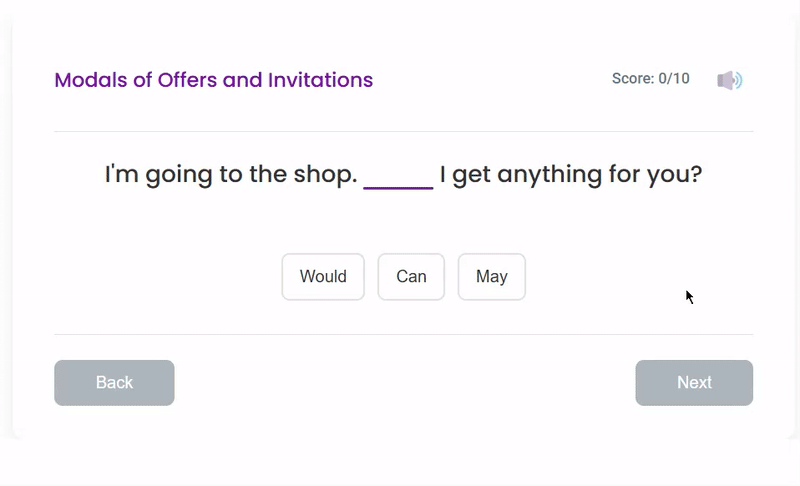Image resolution: width=800 pixels, height=486 pixels.
Task: Click the word "Invitations" in the heading
Action: 320,80
